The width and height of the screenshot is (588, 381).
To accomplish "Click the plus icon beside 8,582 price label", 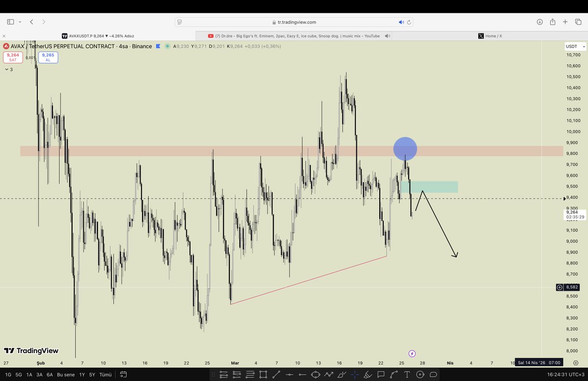I will [560, 287].
